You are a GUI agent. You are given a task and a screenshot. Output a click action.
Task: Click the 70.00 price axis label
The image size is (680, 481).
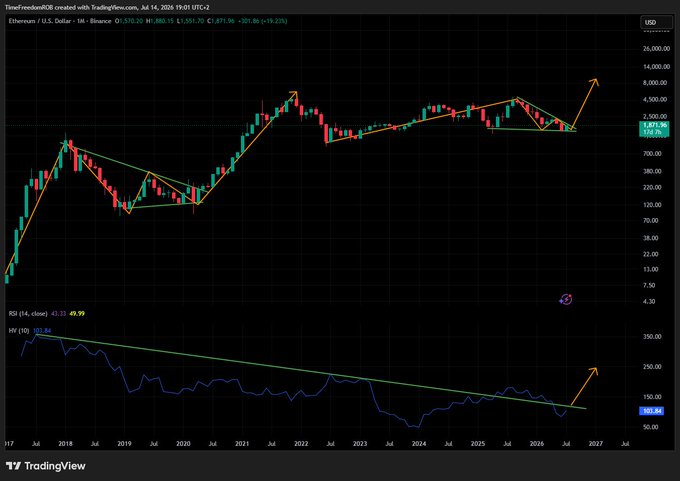(x=651, y=221)
